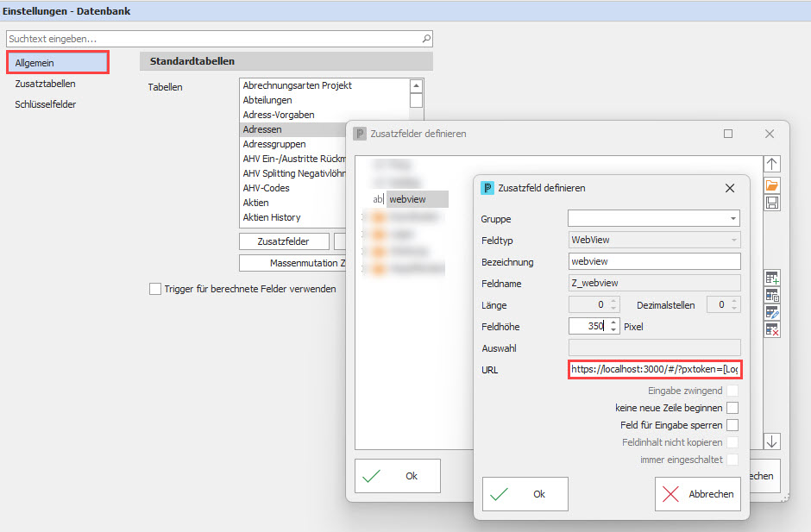Image resolution: width=811 pixels, height=532 pixels.
Task: Increase Feldhöhe with spinner up arrow
Action: [613, 322]
